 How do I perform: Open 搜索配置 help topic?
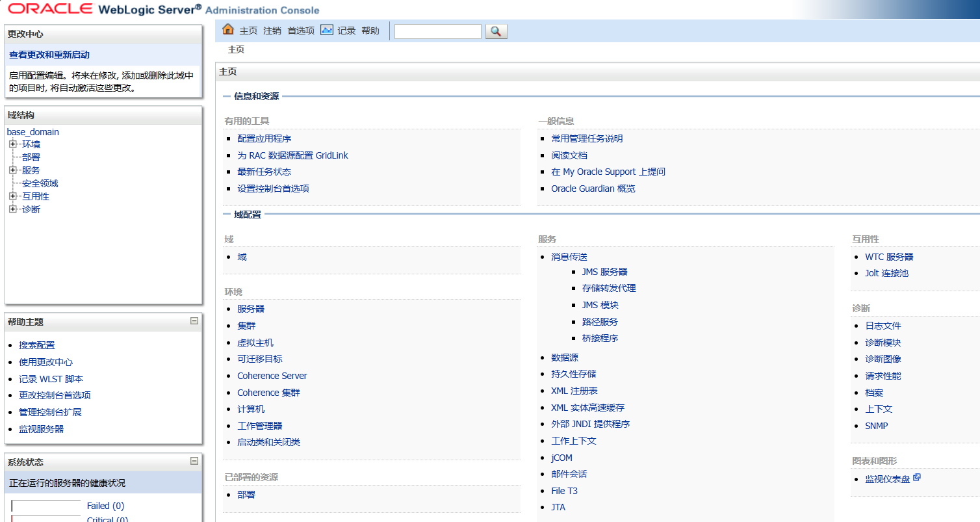coord(37,345)
